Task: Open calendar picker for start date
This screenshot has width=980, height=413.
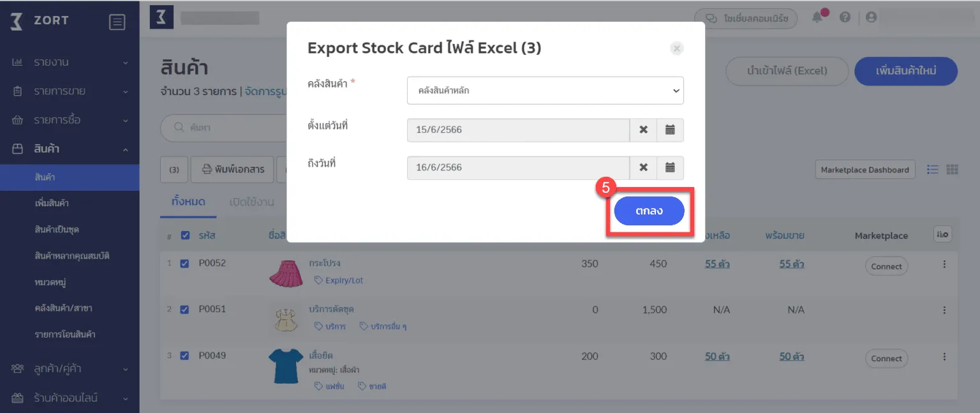Action: pyautogui.click(x=670, y=130)
